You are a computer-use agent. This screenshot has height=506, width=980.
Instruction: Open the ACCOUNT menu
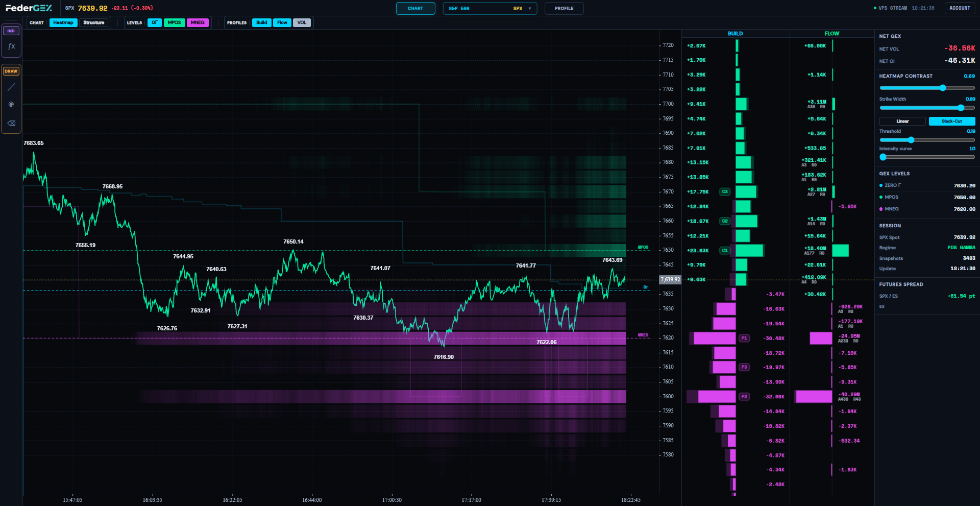pyautogui.click(x=960, y=8)
